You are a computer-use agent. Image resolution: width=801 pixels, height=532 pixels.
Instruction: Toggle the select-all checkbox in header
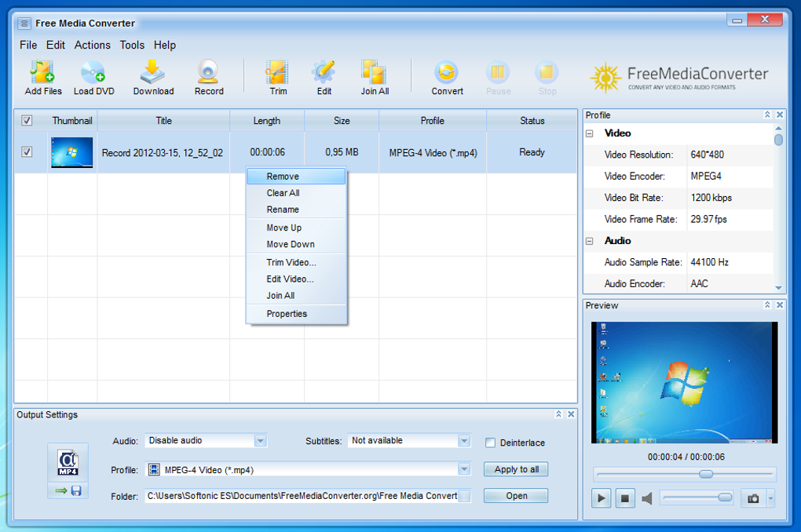pos(27,121)
